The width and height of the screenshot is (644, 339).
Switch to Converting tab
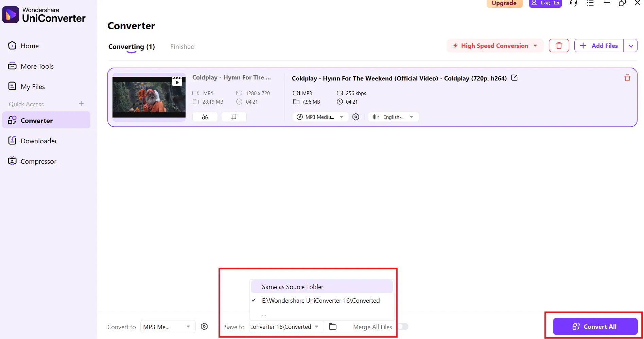[x=132, y=47]
